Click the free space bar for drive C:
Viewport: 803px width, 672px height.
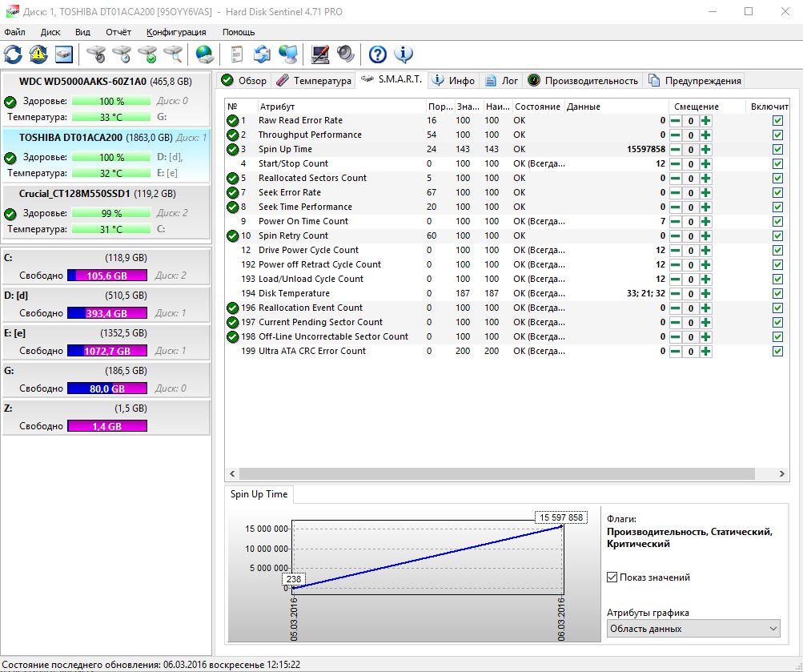coord(107,276)
